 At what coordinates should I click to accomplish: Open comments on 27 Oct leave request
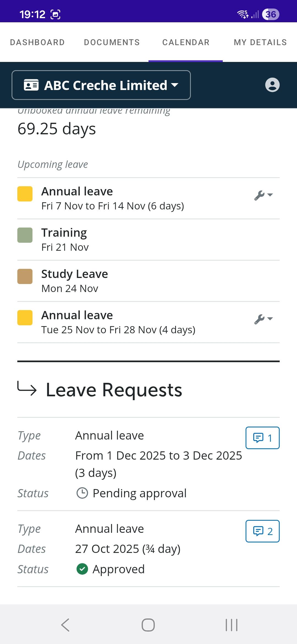262,531
